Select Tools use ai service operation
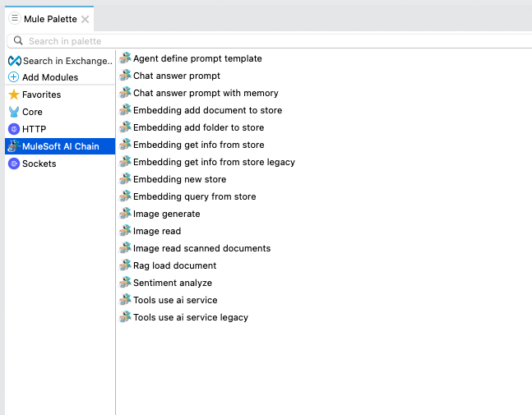This screenshot has width=532, height=415. [x=175, y=300]
